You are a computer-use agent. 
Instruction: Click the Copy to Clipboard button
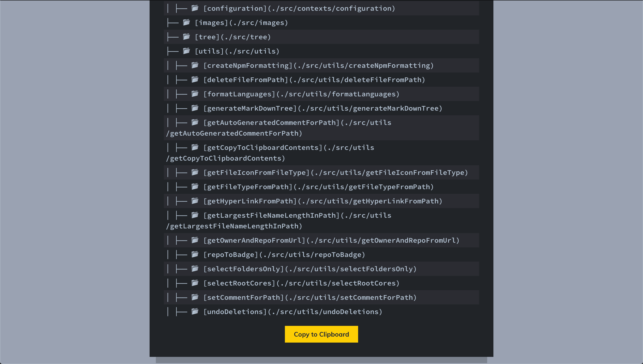[321, 334]
